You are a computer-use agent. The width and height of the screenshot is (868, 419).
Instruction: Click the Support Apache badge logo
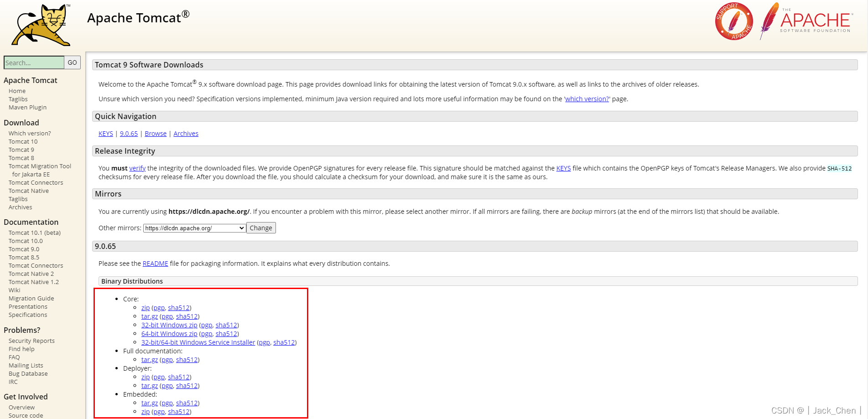point(734,21)
